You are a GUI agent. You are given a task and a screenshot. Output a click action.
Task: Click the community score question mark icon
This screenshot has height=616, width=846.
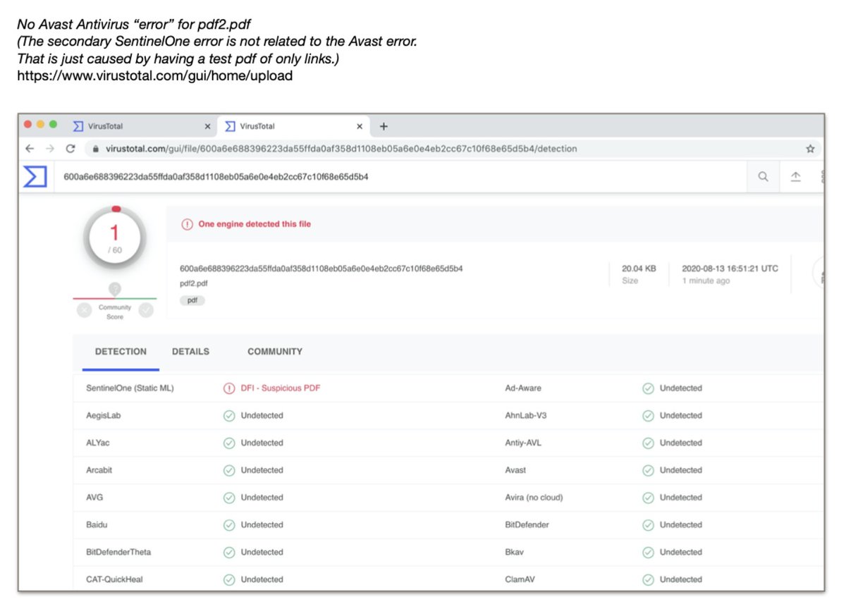pos(115,289)
